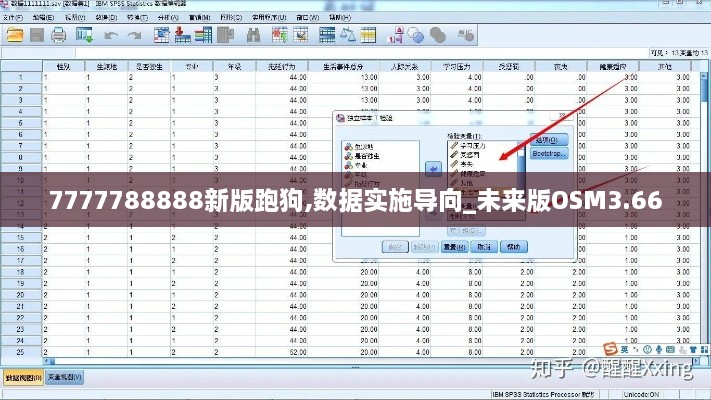Click the Insert Variable icon
Screen dimensions: 711x400
(301, 35)
